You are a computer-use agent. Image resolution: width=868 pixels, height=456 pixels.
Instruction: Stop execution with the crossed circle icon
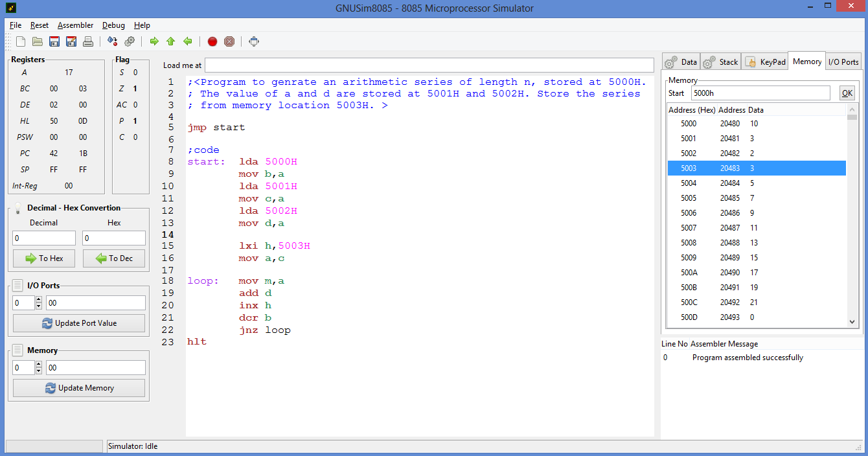point(229,41)
